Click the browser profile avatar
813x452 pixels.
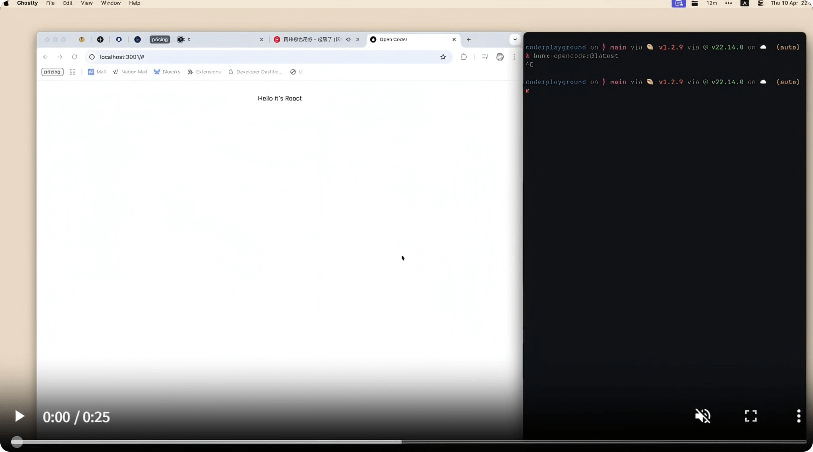pos(500,57)
